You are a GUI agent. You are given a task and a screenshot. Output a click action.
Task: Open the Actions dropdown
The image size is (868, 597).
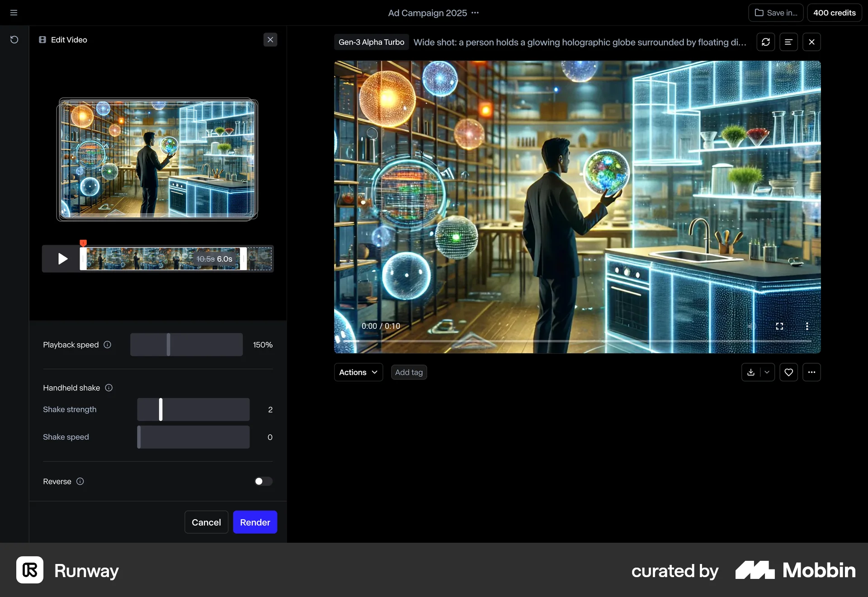point(358,372)
